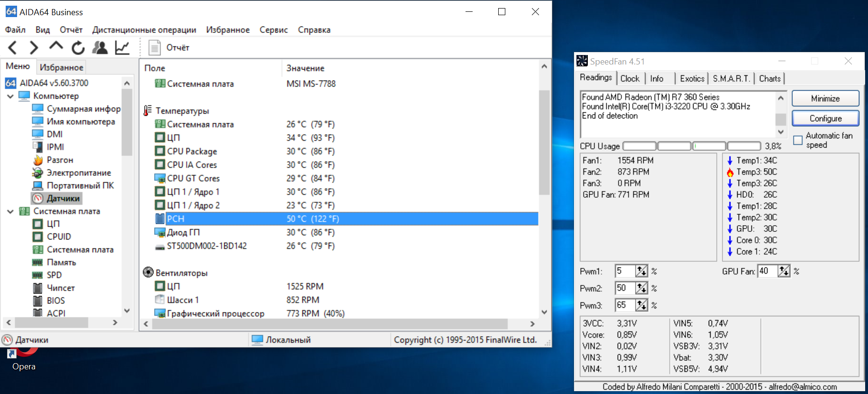The image size is (868, 394).
Task: Open the Файл menu
Action: click(x=15, y=30)
